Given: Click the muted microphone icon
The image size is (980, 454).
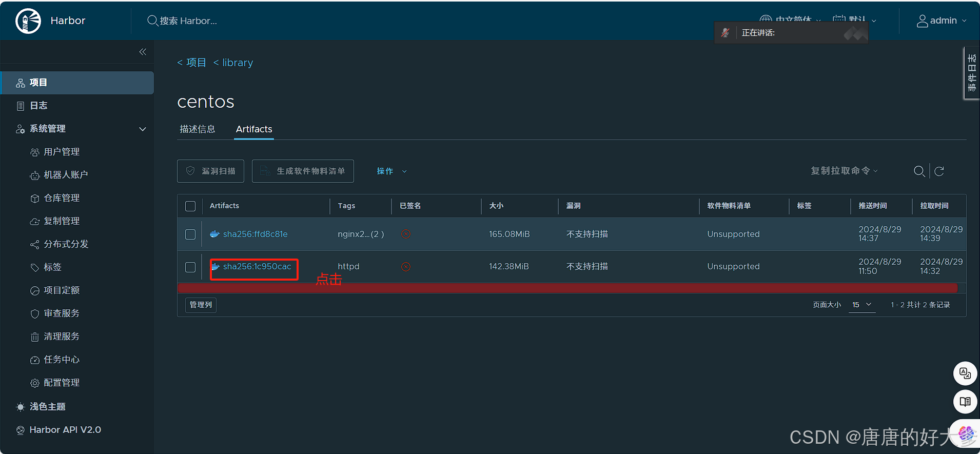Looking at the screenshot, I should [725, 33].
